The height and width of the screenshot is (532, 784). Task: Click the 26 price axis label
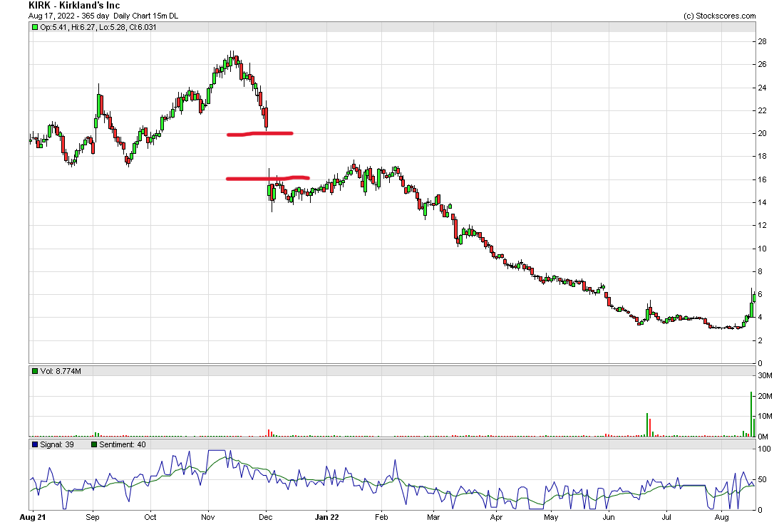pos(763,64)
